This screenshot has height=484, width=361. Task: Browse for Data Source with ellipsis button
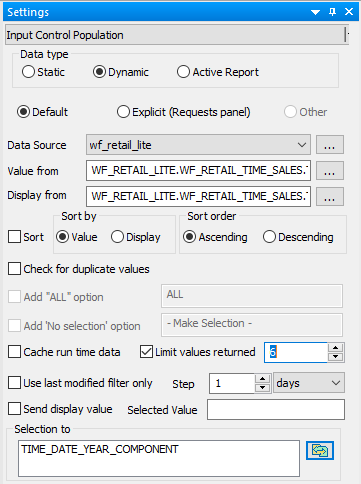(x=330, y=145)
